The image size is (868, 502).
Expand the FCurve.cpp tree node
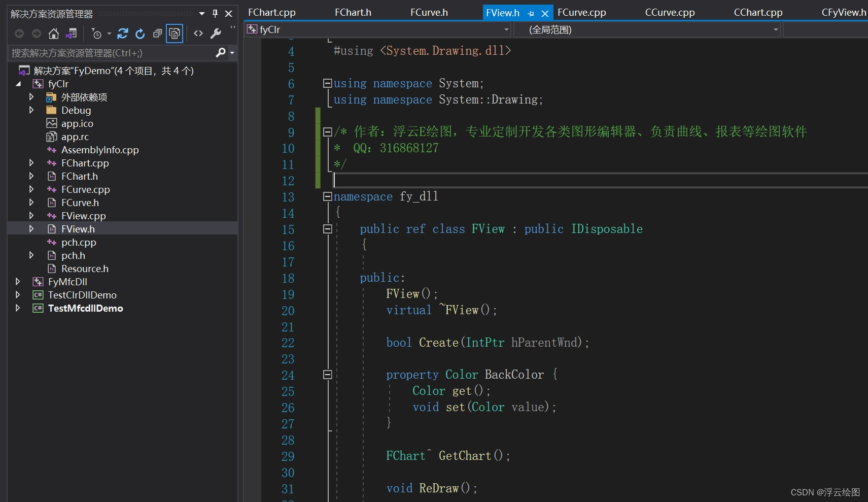tap(31, 189)
